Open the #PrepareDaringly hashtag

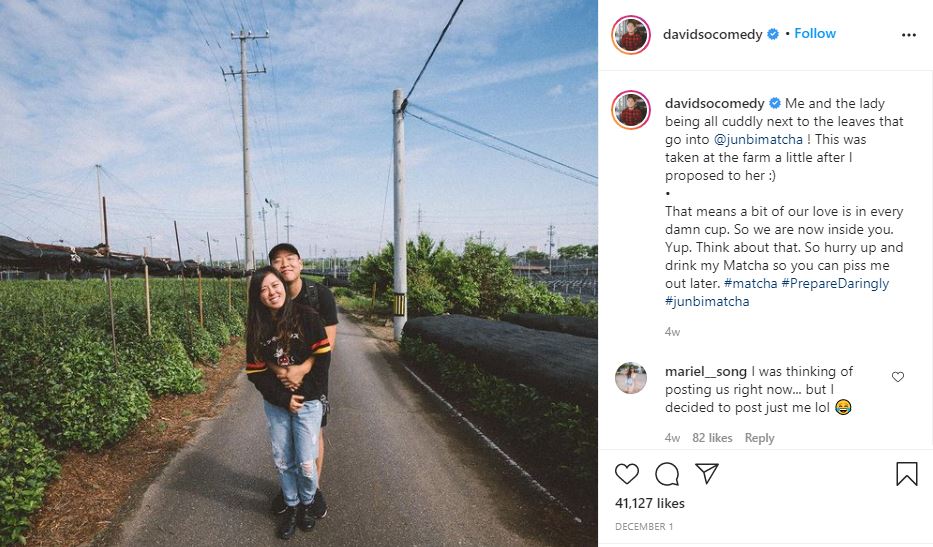click(835, 283)
